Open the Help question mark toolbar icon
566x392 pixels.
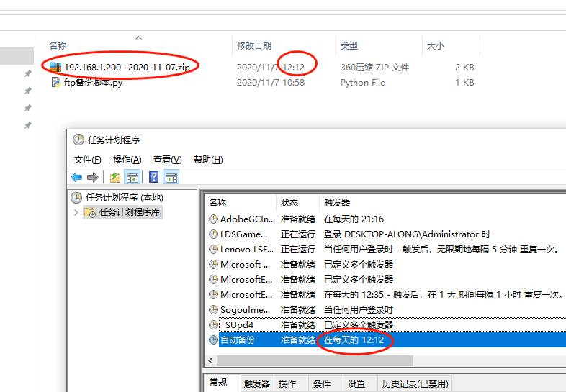tap(153, 177)
